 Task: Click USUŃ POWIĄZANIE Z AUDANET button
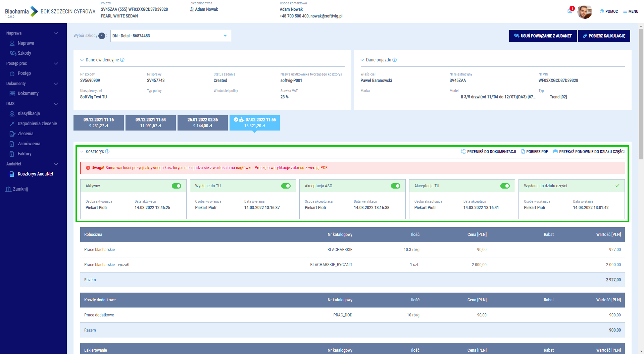pos(543,36)
